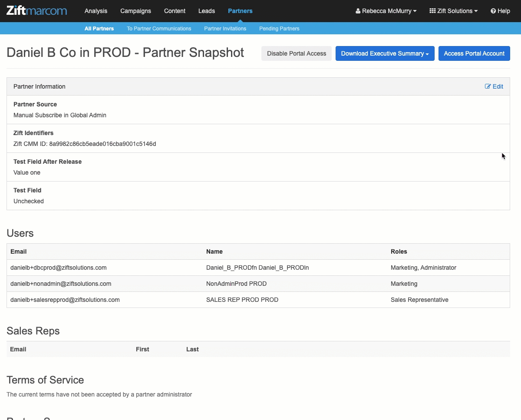
Task: Click the Terms of Service heading
Action: [45, 380]
